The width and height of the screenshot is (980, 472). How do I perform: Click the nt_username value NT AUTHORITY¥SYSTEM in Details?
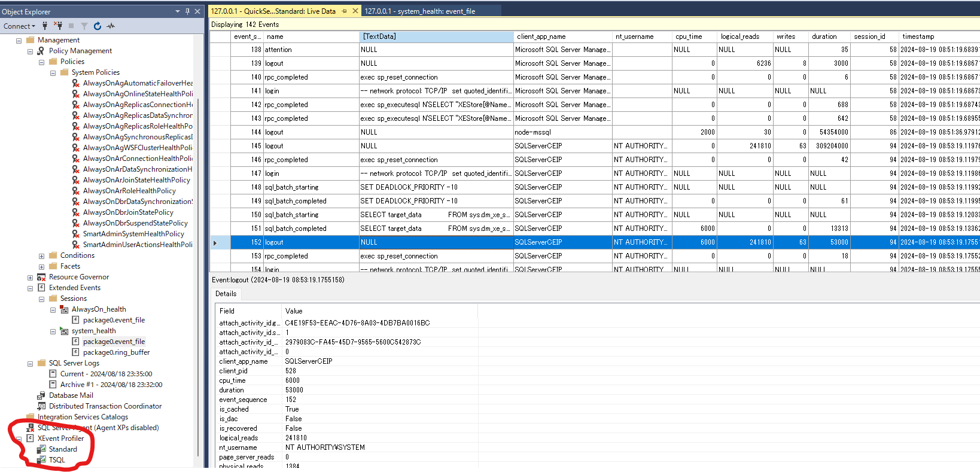[325, 447]
